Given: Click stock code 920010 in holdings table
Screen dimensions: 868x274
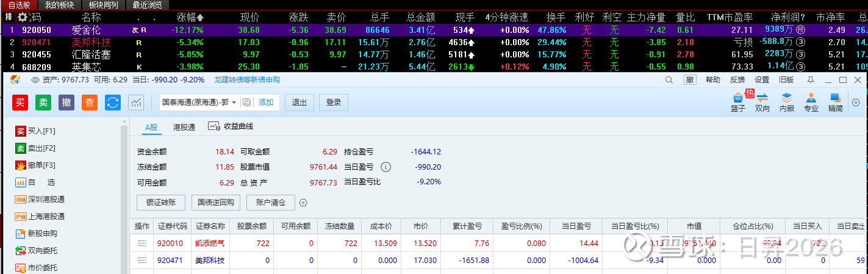Looking at the screenshot, I should 170,243.
